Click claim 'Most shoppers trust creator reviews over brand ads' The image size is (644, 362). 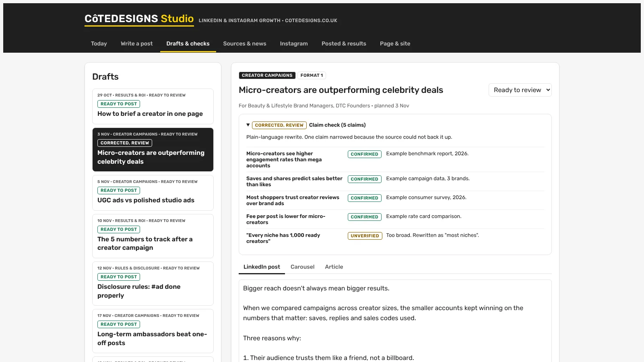point(293,200)
